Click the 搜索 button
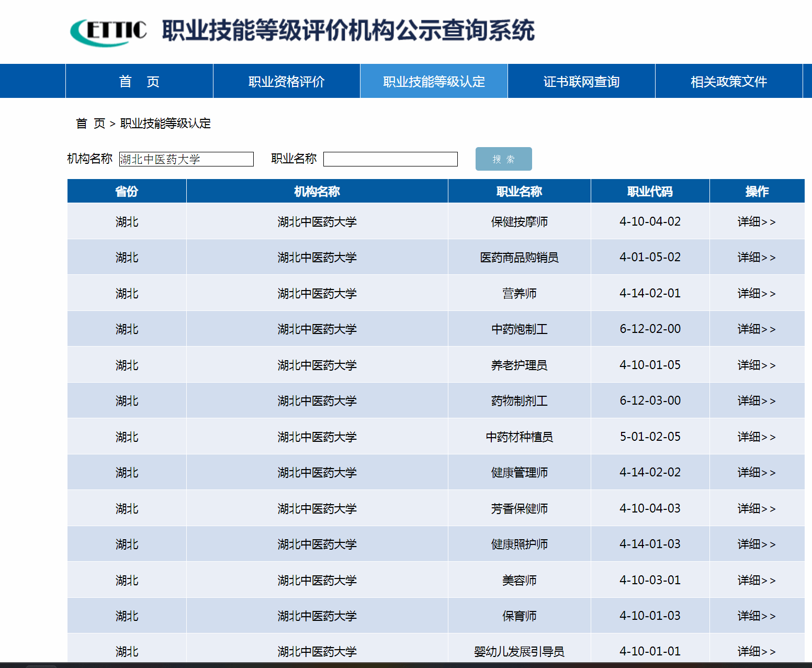812x668 pixels. pos(504,159)
